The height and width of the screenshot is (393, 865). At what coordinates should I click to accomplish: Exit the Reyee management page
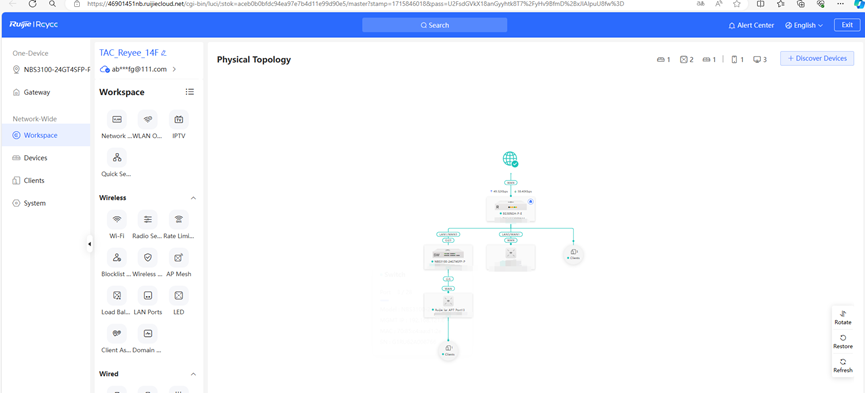tap(847, 25)
